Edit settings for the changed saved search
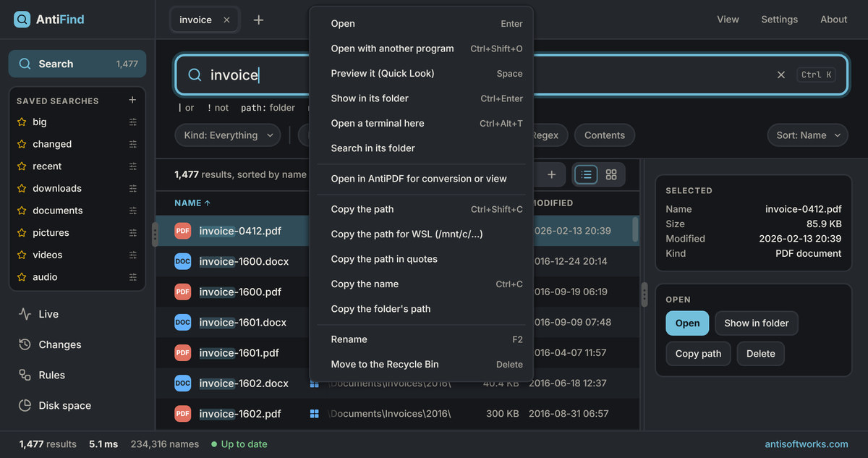The height and width of the screenshot is (458, 868). [x=132, y=144]
